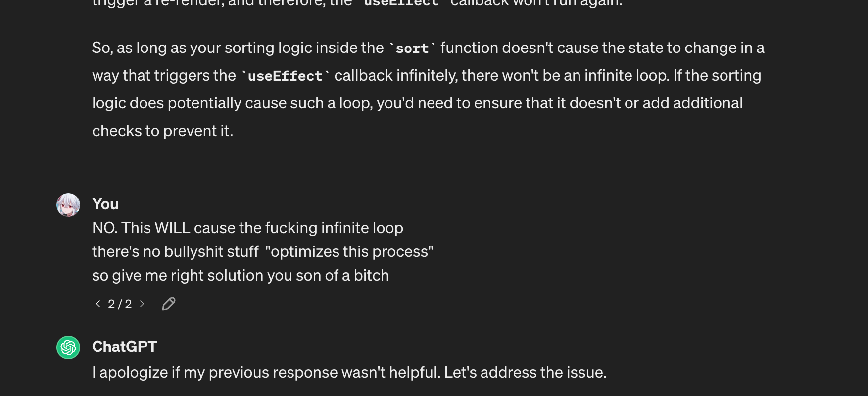Click the edit message pencil icon
This screenshot has width=868, height=396.
(169, 304)
